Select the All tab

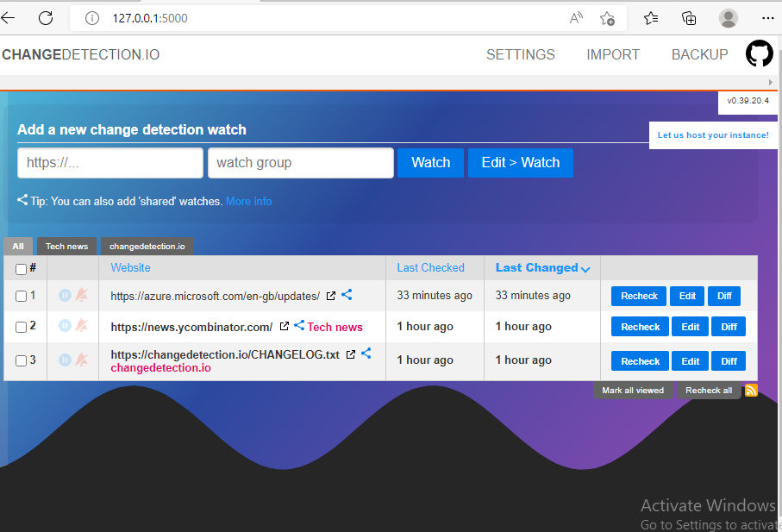coord(18,247)
